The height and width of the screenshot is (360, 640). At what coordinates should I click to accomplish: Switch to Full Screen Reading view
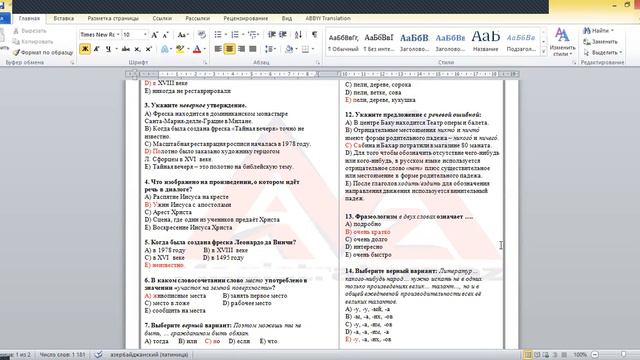[537, 355]
